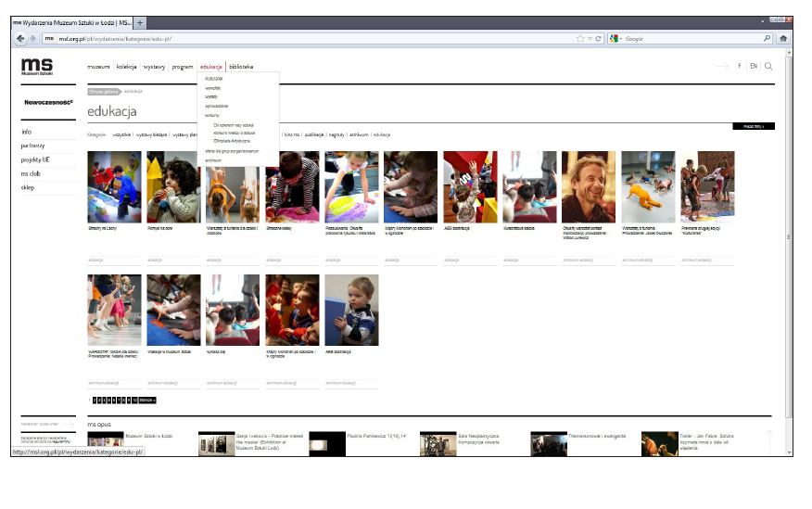
Task: Filter by archiwum category
Action: 359,134
